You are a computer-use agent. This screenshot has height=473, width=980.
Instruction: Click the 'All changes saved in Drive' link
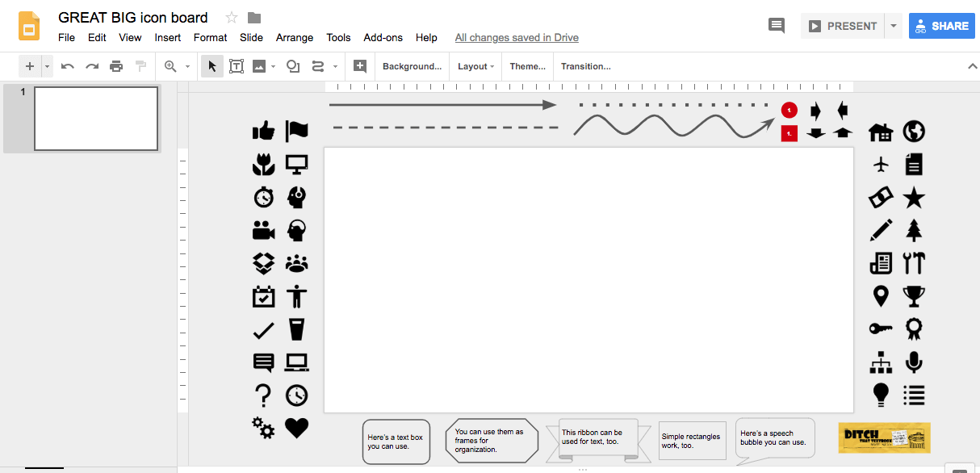pyautogui.click(x=517, y=37)
